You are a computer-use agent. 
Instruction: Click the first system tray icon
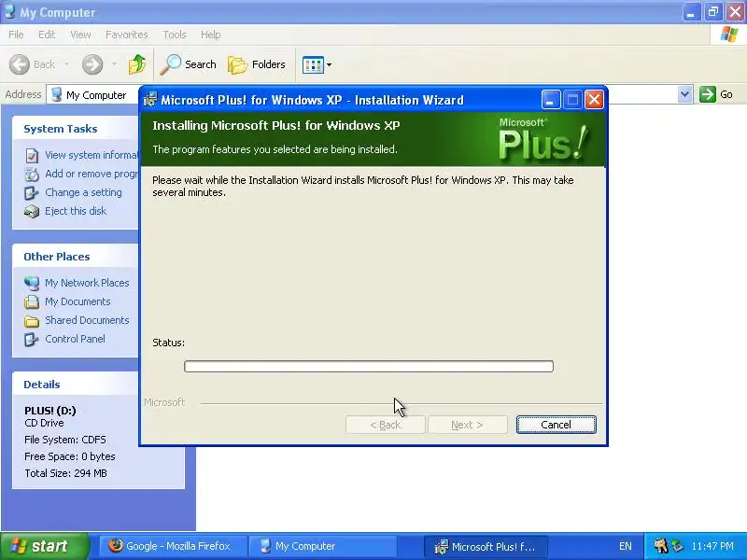point(660,546)
